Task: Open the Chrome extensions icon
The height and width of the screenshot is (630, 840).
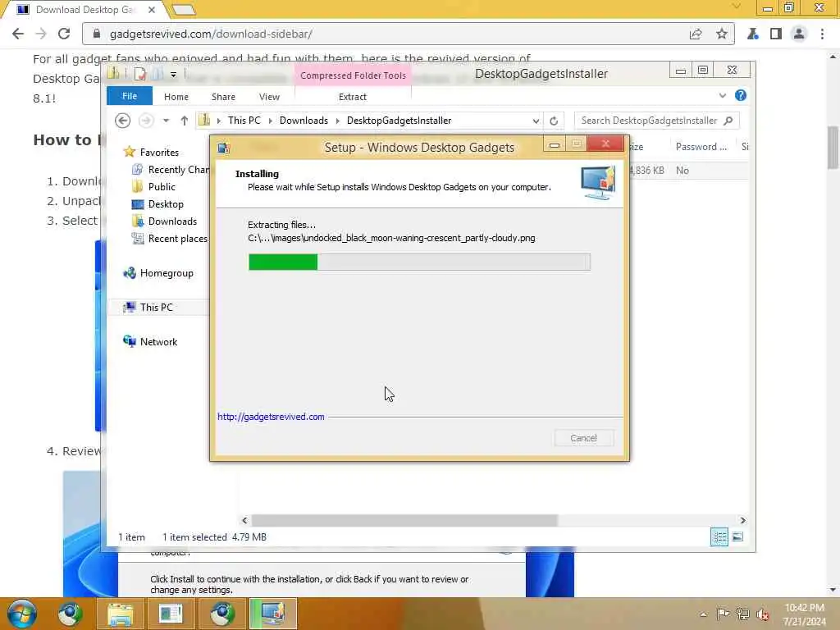Action: coord(753,34)
